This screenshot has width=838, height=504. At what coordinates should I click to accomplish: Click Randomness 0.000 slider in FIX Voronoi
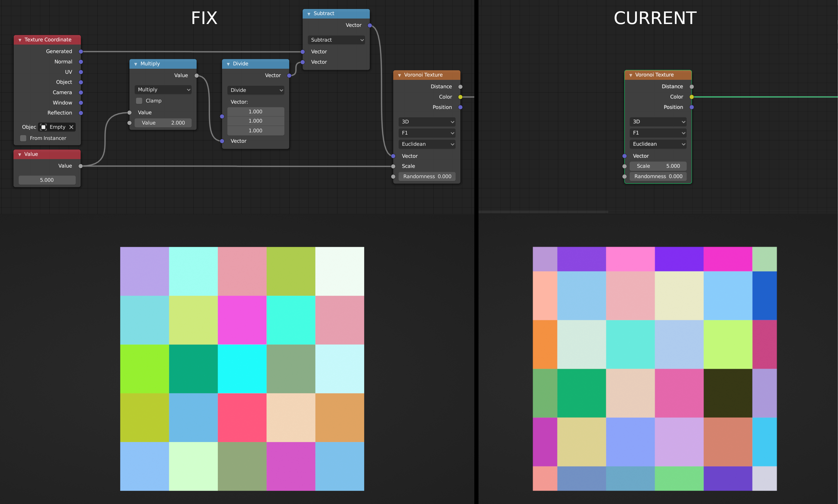click(427, 176)
